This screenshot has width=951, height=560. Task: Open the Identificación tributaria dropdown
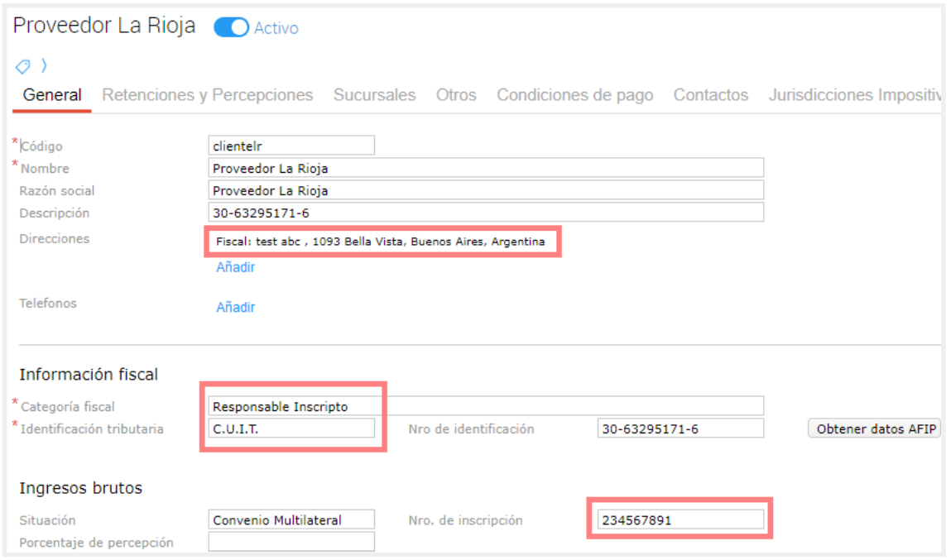pos(291,428)
